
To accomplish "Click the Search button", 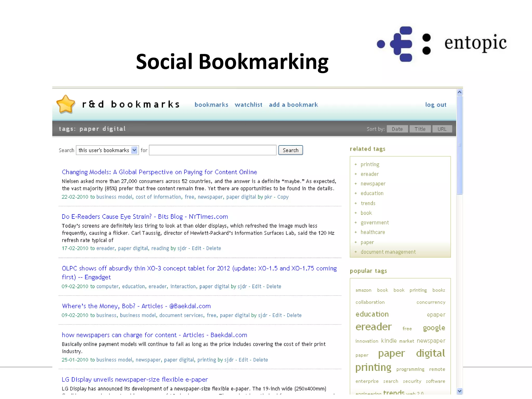I will click(290, 150).
